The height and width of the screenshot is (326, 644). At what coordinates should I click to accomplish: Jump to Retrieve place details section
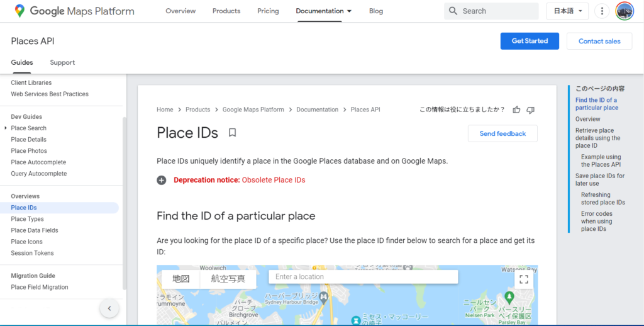pyautogui.click(x=597, y=138)
